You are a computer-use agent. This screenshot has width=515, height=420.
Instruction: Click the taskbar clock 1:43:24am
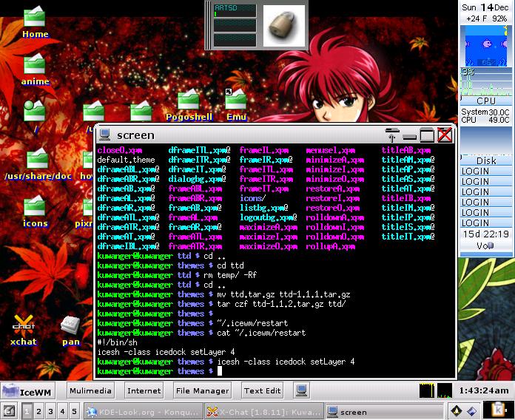[483, 390]
